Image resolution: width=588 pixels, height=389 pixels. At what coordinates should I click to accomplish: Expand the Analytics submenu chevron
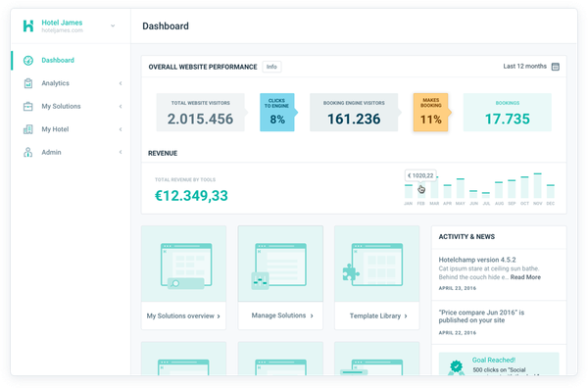pyautogui.click(x=121, y=83)
